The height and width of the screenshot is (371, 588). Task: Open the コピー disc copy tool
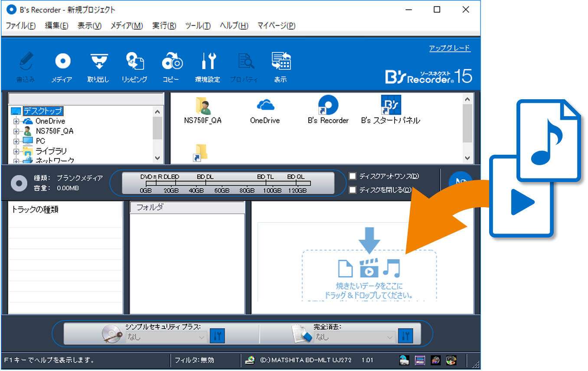(172, 62)
